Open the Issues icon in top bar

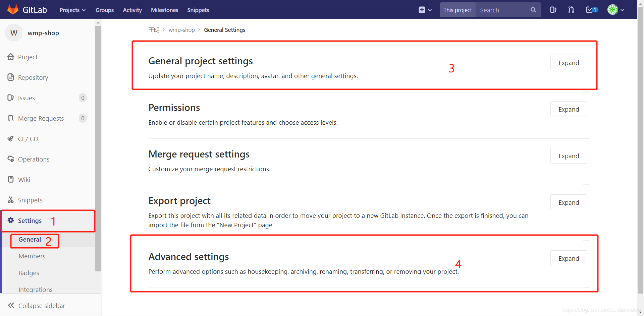click(x=553, y=10)
